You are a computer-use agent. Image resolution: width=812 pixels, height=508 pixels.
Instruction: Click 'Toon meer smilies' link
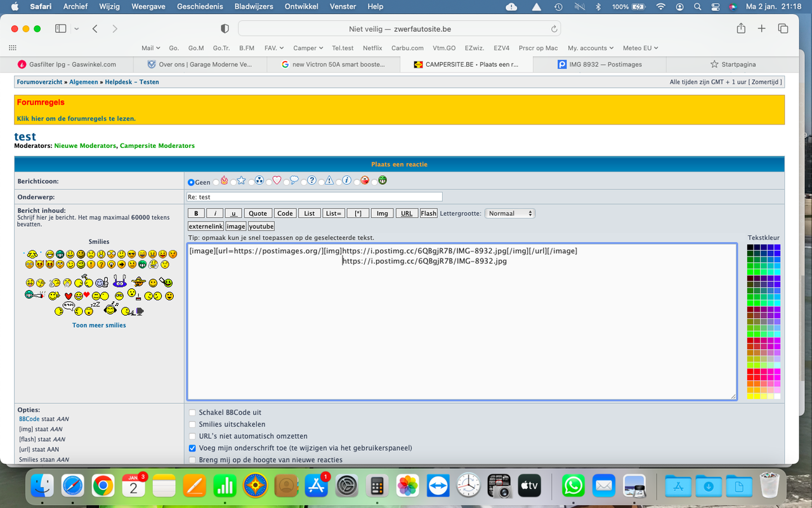99,325
